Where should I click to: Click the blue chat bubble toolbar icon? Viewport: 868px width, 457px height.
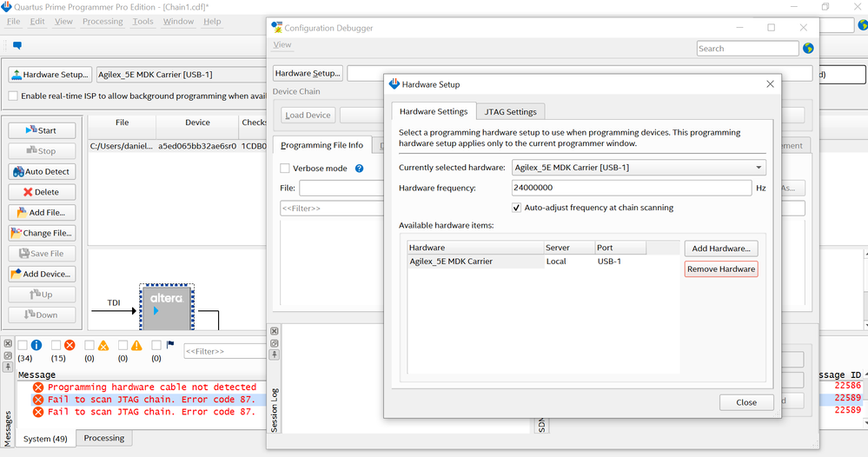coord(17,45)
